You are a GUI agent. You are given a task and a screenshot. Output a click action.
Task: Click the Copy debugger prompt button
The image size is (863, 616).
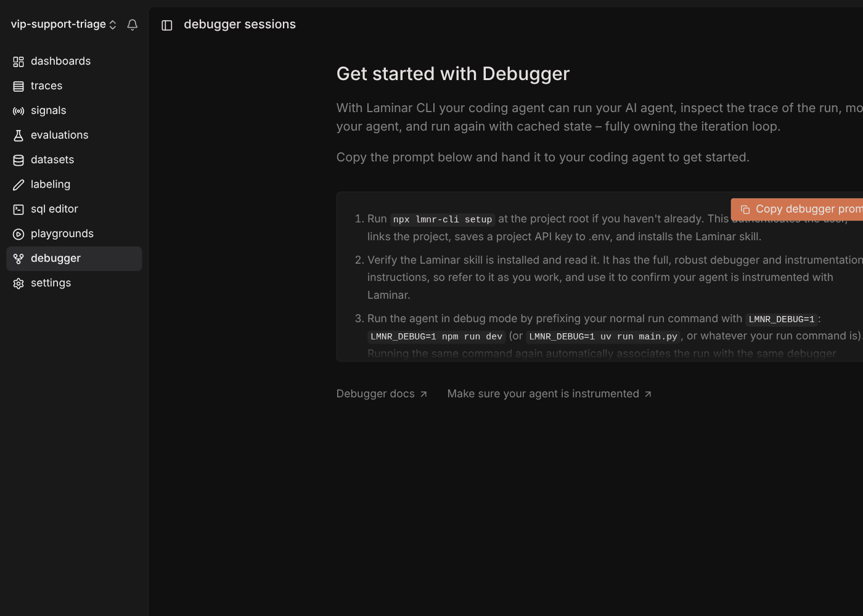[797, 209]
